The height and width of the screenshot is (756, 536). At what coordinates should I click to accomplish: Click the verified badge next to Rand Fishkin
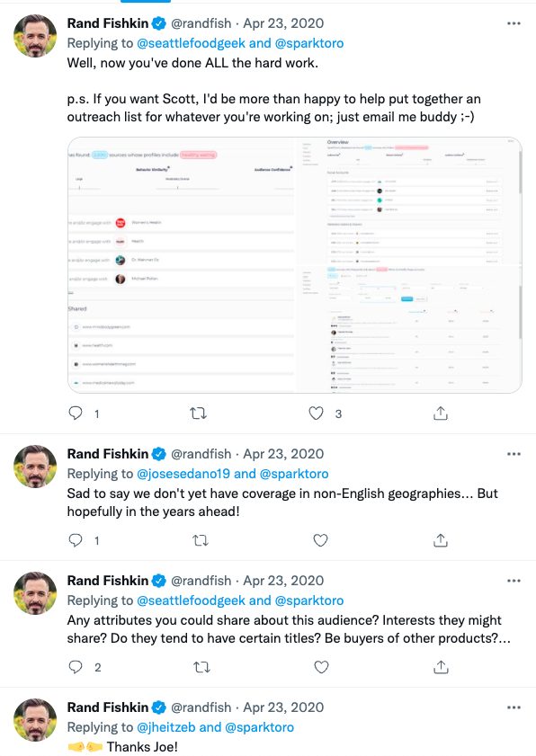[x=159, y=22]
